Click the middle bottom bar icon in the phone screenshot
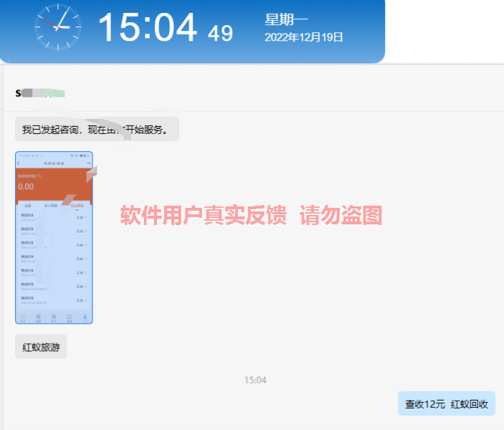The width and height of the screenshot is (504, 430). coord(54,317)
